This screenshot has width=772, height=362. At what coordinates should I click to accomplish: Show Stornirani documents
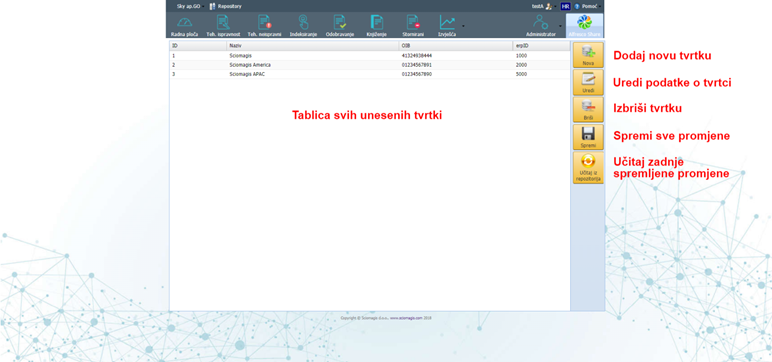413,26
